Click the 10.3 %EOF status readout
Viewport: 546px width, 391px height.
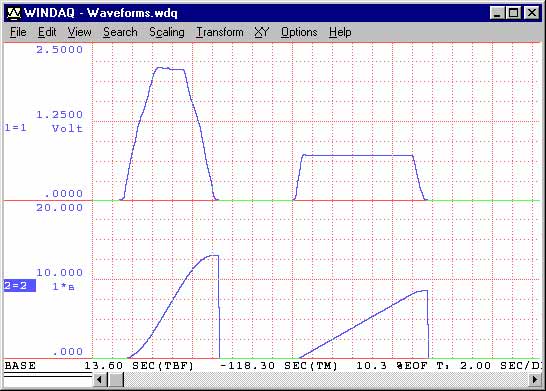click(392, 366)
